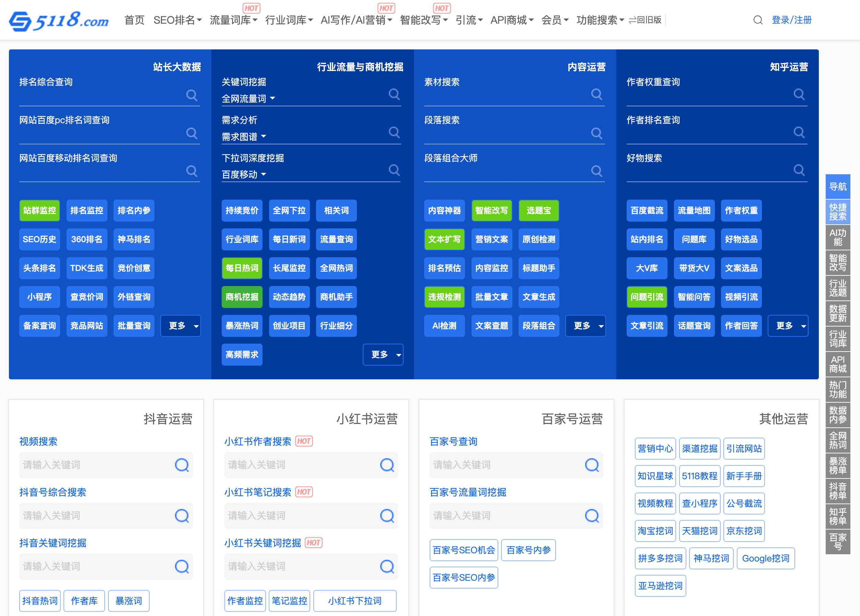Select 暴涨榜单 in side navigation
The height and width of the screenshot is (616, 860).
pos(838,466)
